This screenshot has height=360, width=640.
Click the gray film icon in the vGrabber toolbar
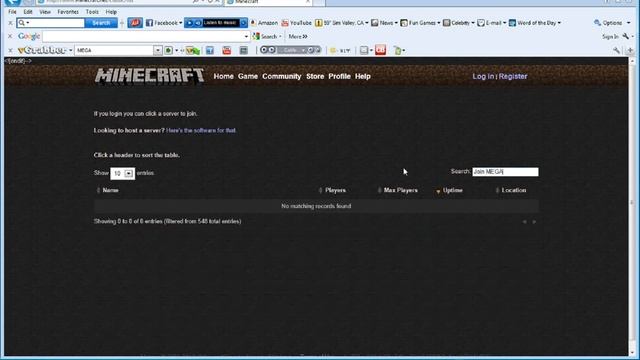coord(244,50)
